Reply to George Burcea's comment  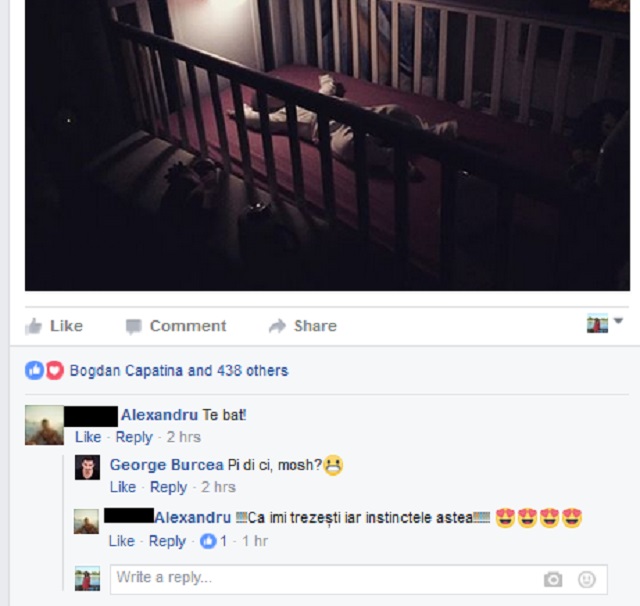point(169,487)
